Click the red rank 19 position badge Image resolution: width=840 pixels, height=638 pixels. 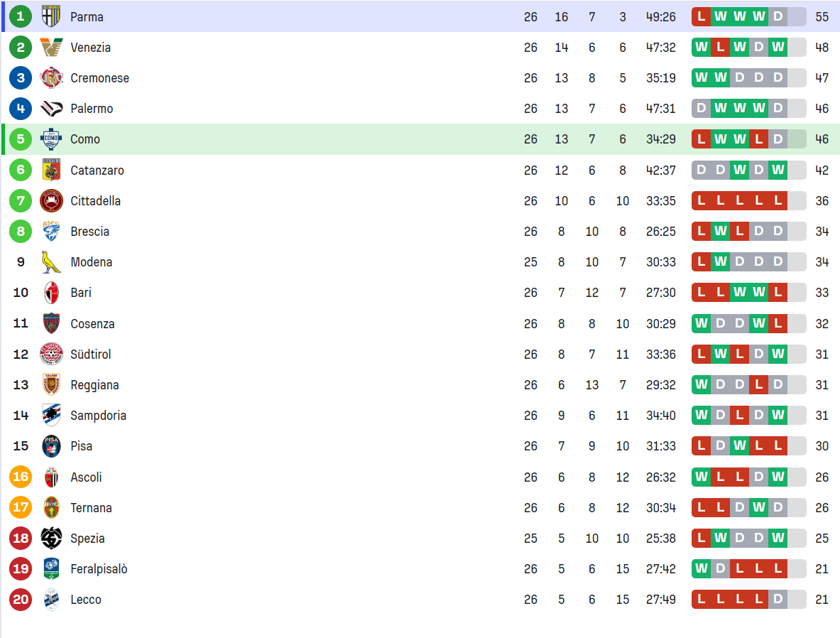click(21, 569)
